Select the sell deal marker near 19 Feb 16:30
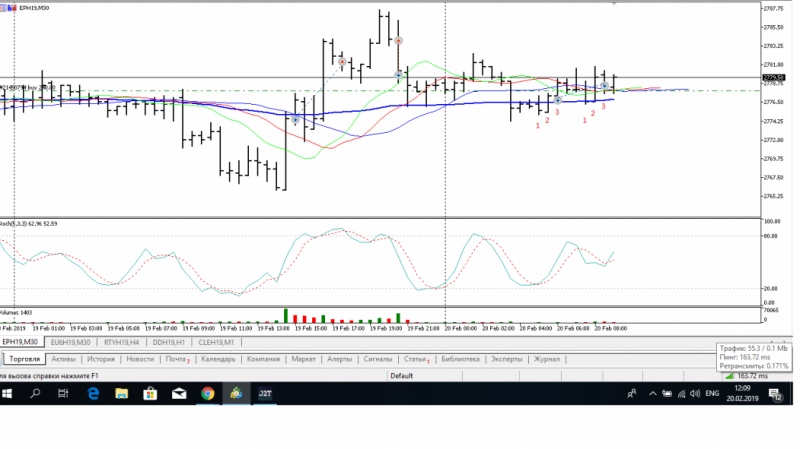 pyautogui.click(x=342, y=62)
